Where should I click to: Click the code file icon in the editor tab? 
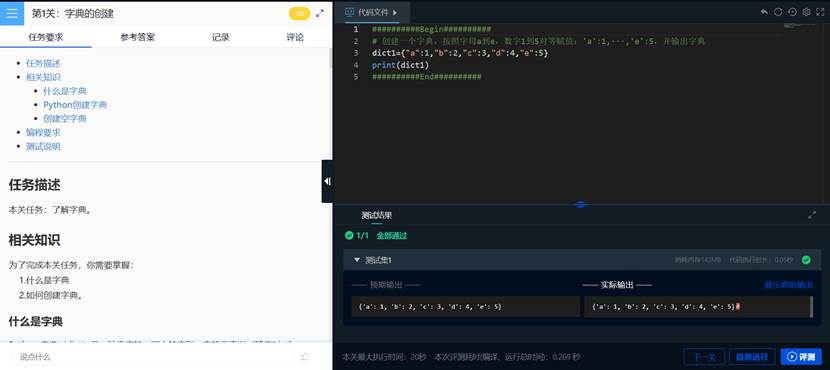[x=350, y=12]
